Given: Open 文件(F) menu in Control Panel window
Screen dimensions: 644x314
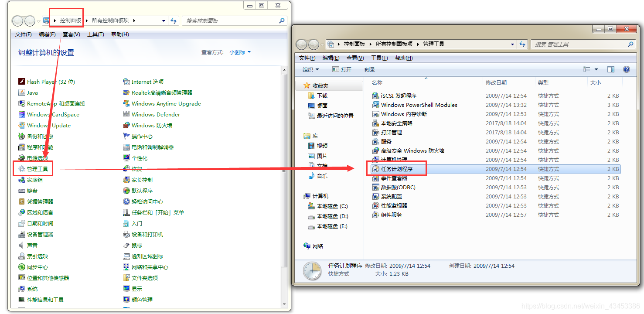Looking at the screenshot, I should [x=23, y=34].
